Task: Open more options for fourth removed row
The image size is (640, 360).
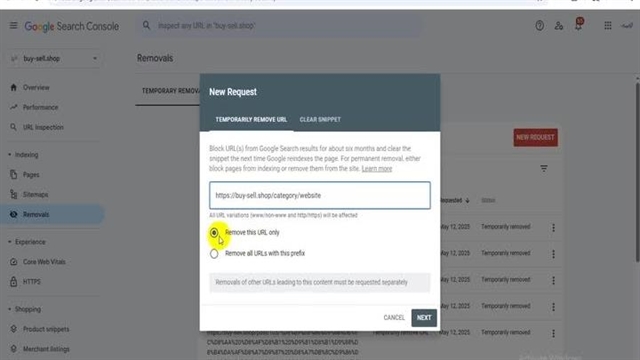Action: click(x=553, y=307)
